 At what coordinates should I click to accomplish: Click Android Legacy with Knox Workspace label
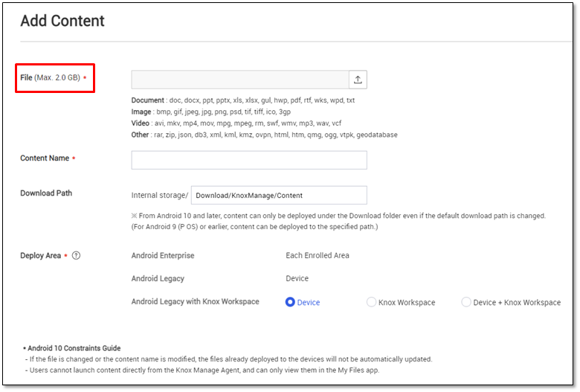[196, 302]
